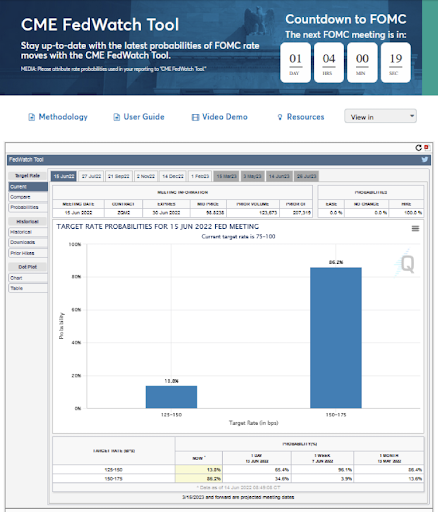The image size is (438, 512).
Task: Click the User Guide document icon
Action: 116,117
